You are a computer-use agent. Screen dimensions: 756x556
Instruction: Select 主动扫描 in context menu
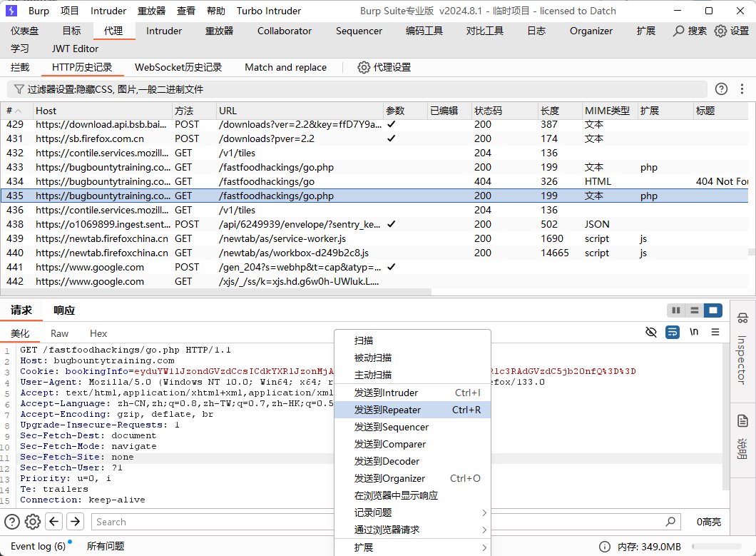coord(413,375)
